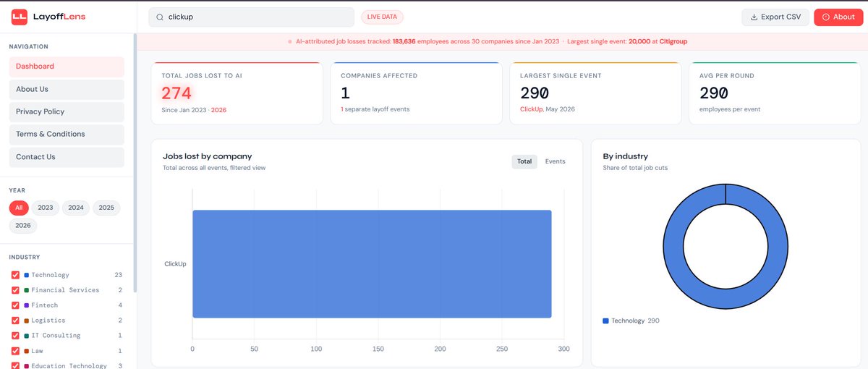868x369 pixels.
Task: Click the orange Logistics color dot
Action: pos(26,321)
